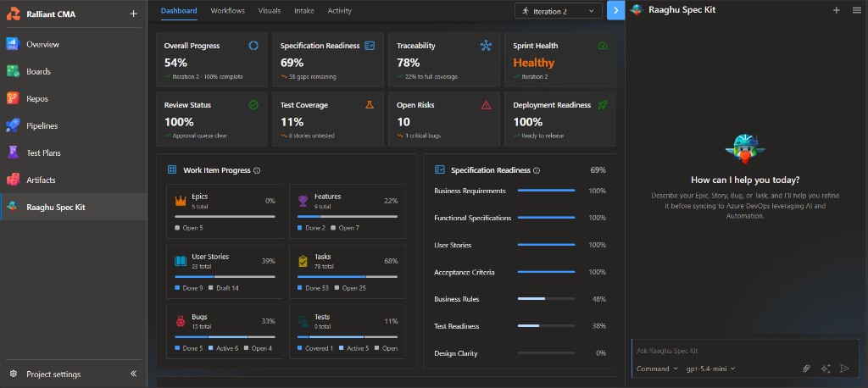
Task: Click the '58 gaps remaining' text
Action: (312, 77)
